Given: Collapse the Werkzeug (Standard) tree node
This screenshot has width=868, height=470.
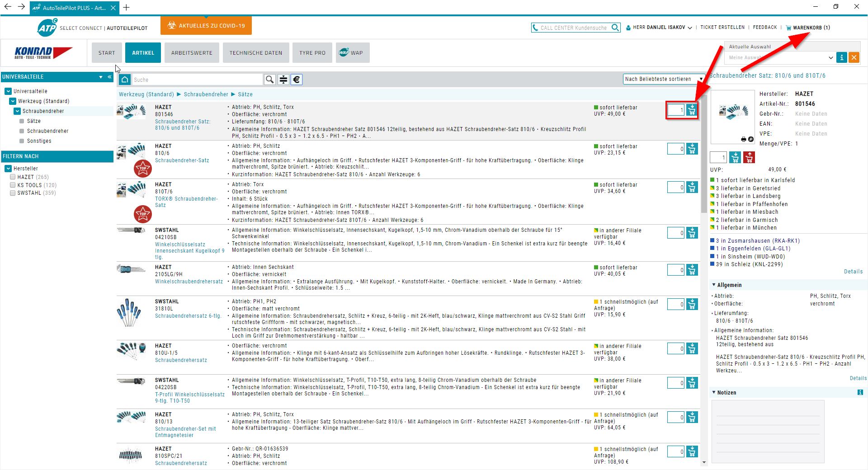Looking at the screenshot, I should (13, 101).
